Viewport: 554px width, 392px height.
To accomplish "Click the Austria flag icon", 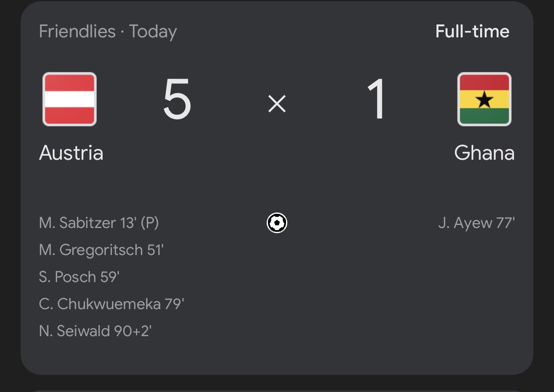I will [70, 99].
